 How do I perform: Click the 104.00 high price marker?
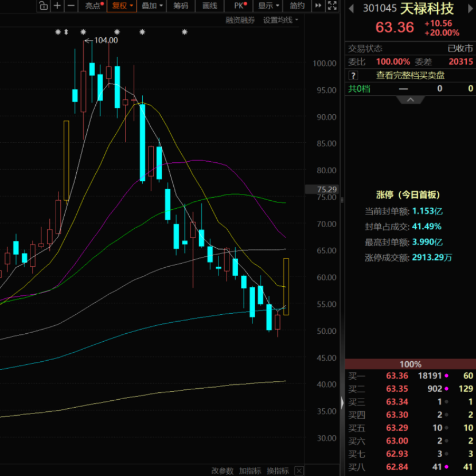pos(106,40)
